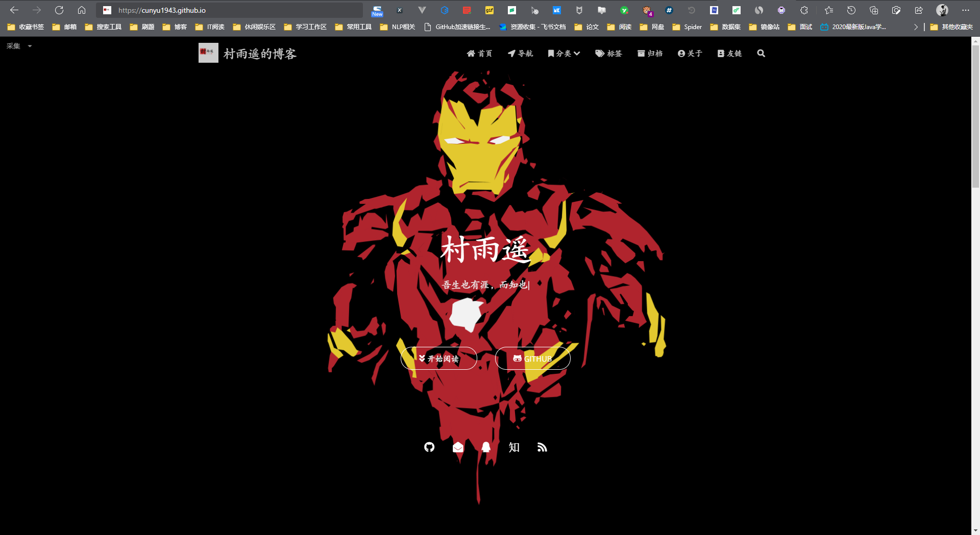
Task: Open the 标签 navigation item
Action: pyautogui.click(x=608, y=54)
